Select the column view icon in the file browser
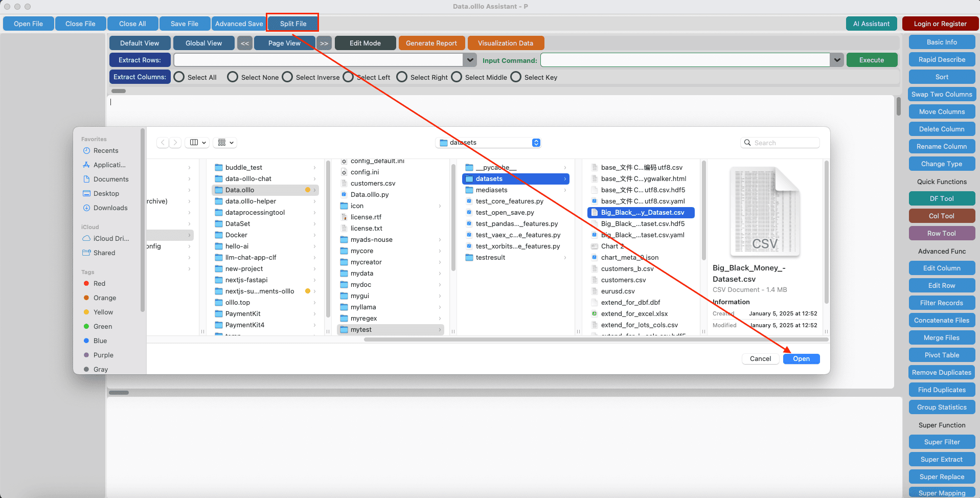This screenshot has width=980, height=498. pos(194,142)
